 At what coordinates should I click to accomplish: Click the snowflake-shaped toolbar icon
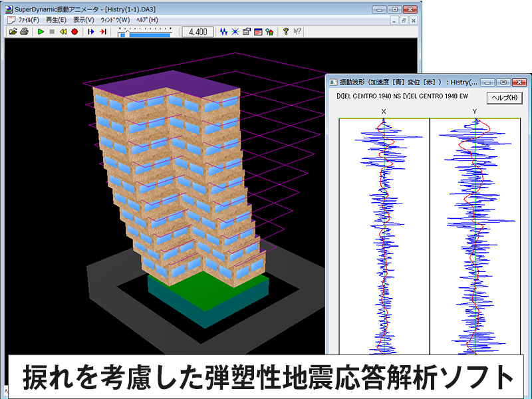(235, 32)
